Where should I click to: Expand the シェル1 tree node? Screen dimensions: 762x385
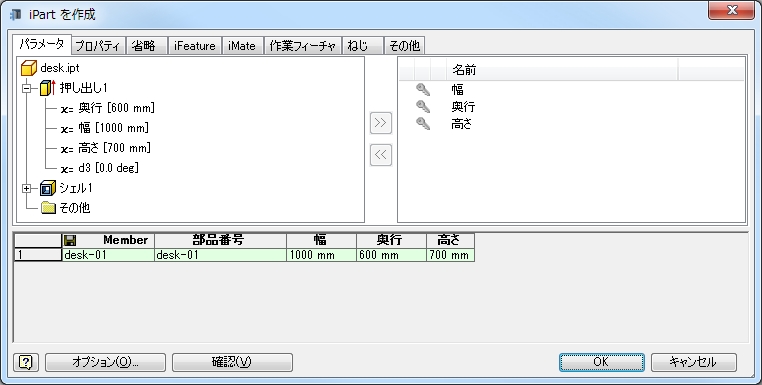pyautogui.click(x=27, y=188)
